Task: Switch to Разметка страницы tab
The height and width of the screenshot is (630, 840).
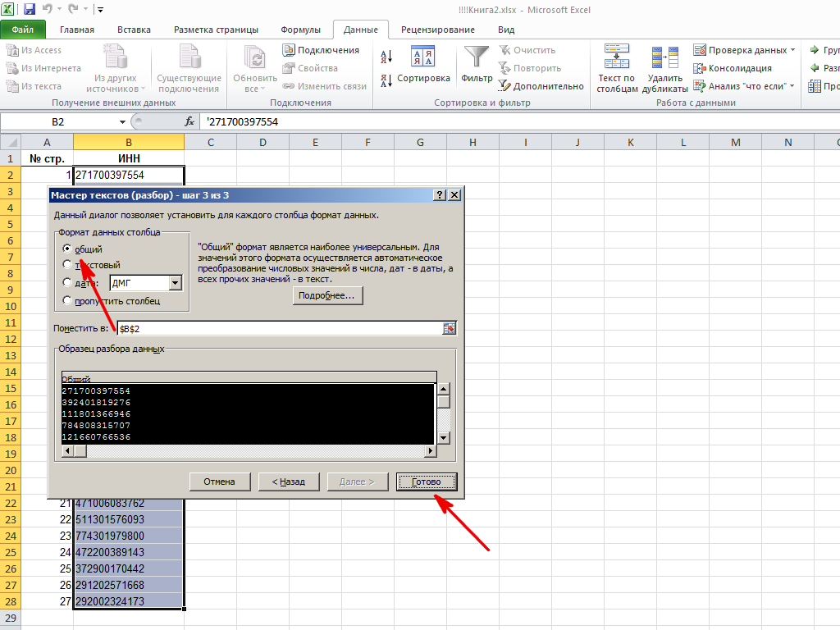Action: pos(216,30)
